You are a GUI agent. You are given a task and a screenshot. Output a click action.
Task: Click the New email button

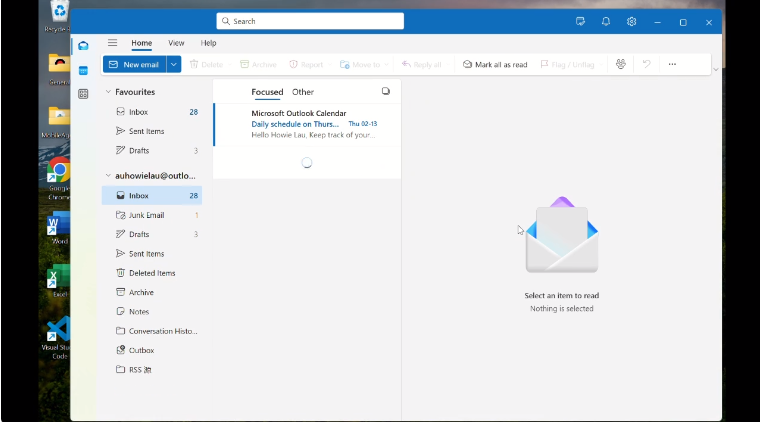(x=134, y=64)
